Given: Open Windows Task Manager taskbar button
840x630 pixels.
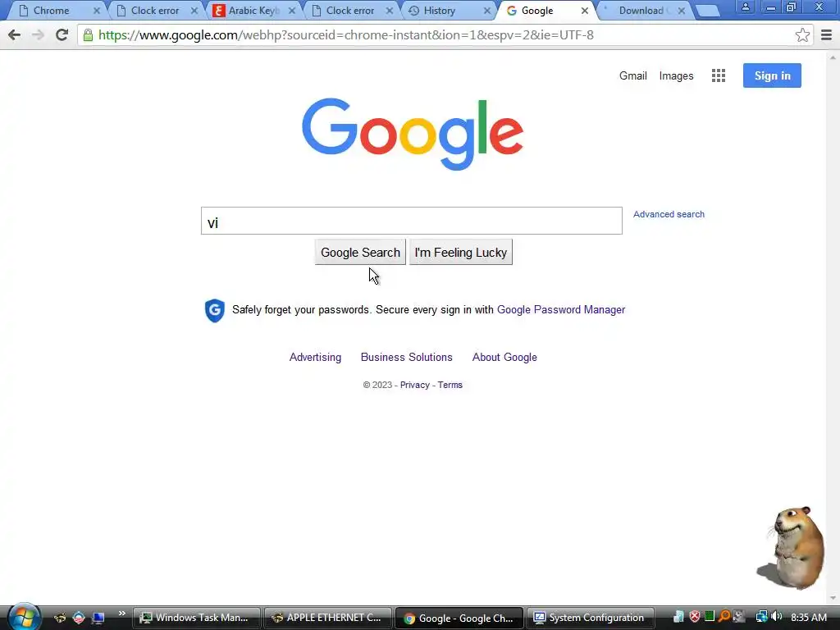Looking at the screenshot, I should click(196, 618).
